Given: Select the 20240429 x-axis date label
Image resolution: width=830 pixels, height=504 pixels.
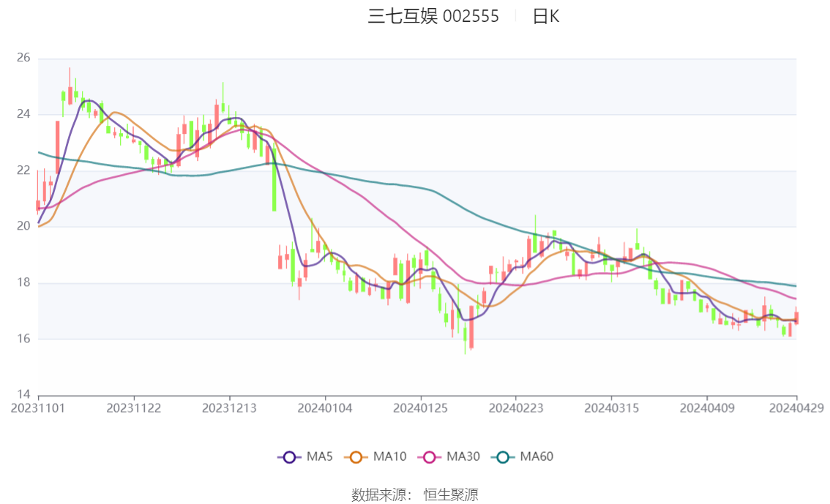Looking at the screenshot, I should pyautogui.click(x=796, y=408).
